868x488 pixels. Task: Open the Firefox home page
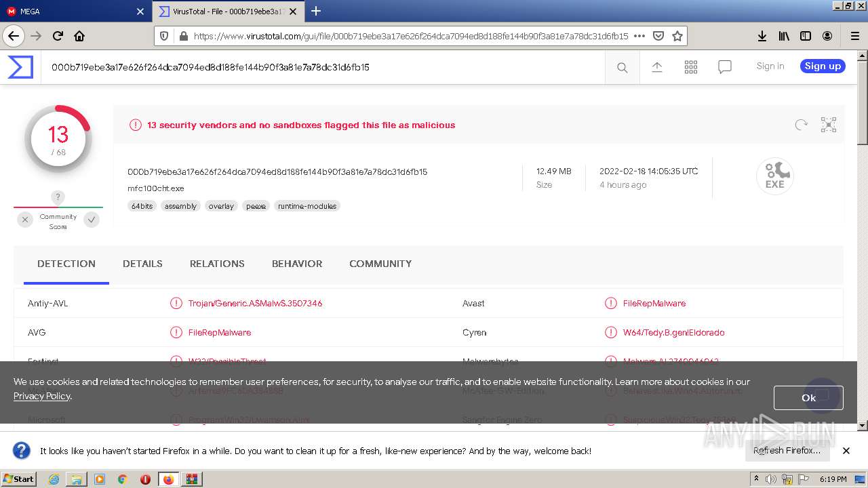(x=79, y=36)
